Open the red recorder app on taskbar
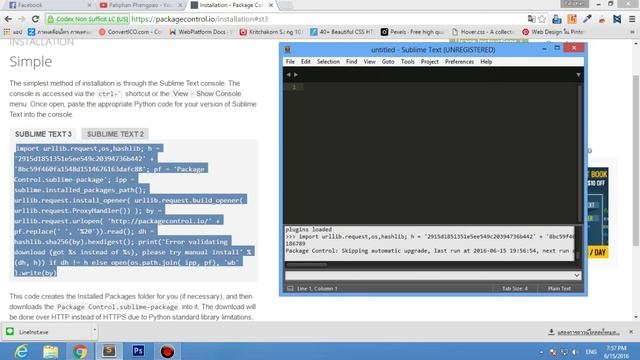This screenshot has height=360, width=640. pyautogui.click(x=167, y=352)
